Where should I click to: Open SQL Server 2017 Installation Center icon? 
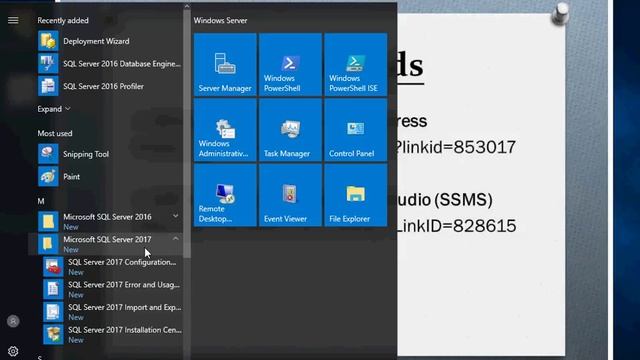[x=53, y=334]
